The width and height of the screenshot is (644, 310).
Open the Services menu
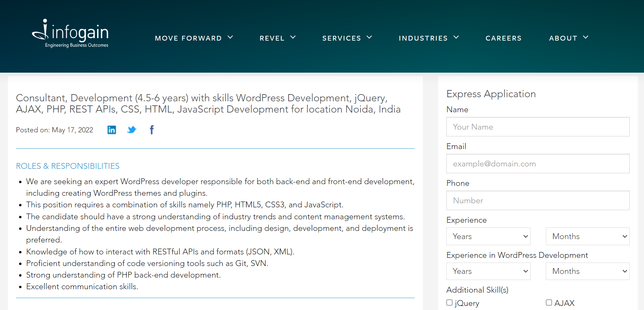[341, 38]
